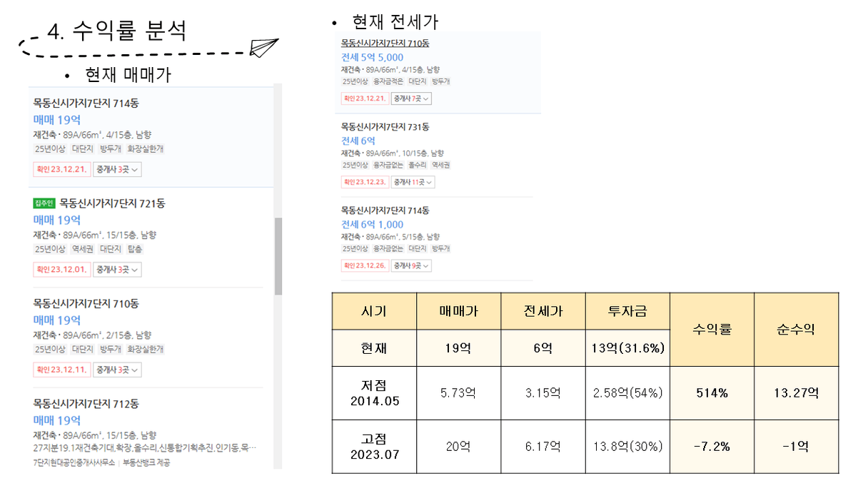Click the 확인 23.12.26. confirmation date badge
The width and height of the screenshot is (868, 488).
click(364, 266)
